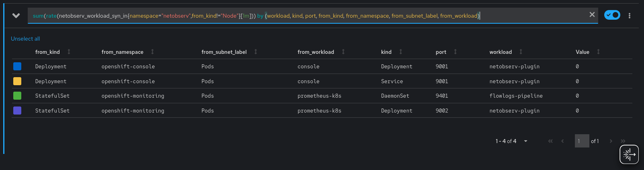644x170 pixels.
Task: Clear the query expression with X
Action: [592, 15]
